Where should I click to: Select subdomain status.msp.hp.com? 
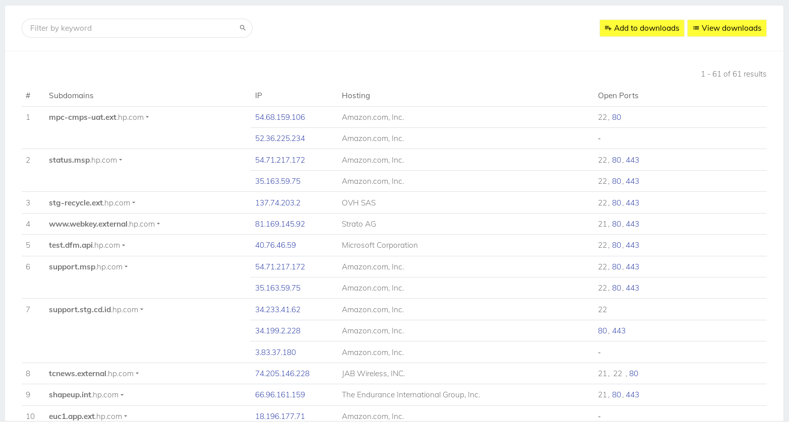83,160
